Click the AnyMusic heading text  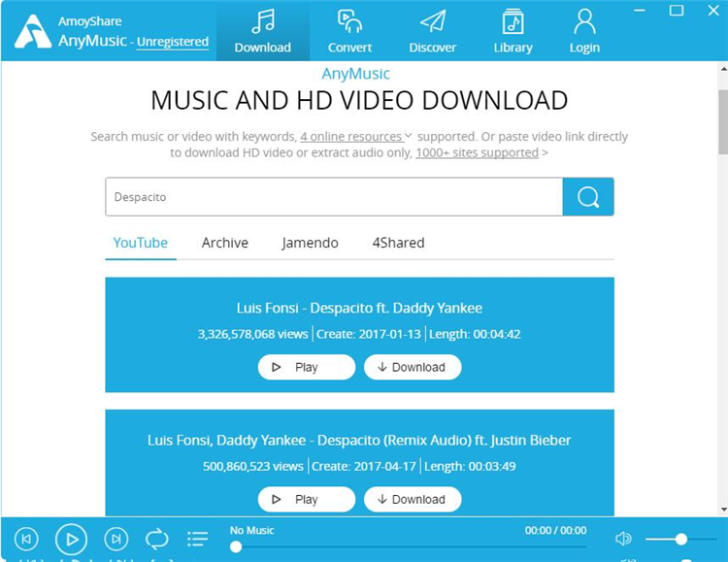355,74
